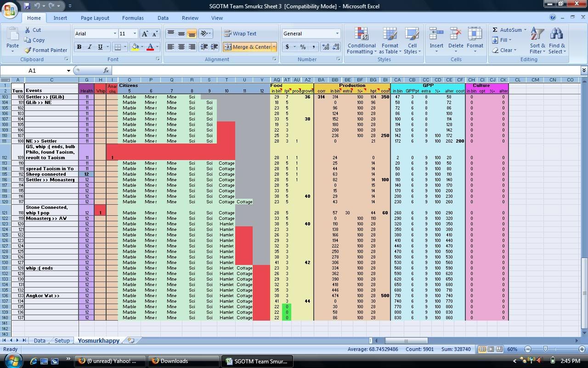Open Conditional Formatting options

[361, 40]
